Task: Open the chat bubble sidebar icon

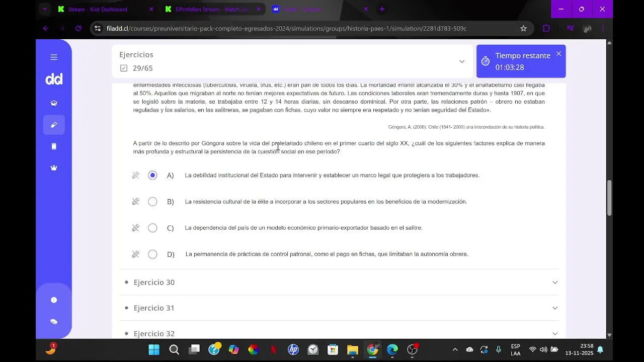Action: (54, 322)
